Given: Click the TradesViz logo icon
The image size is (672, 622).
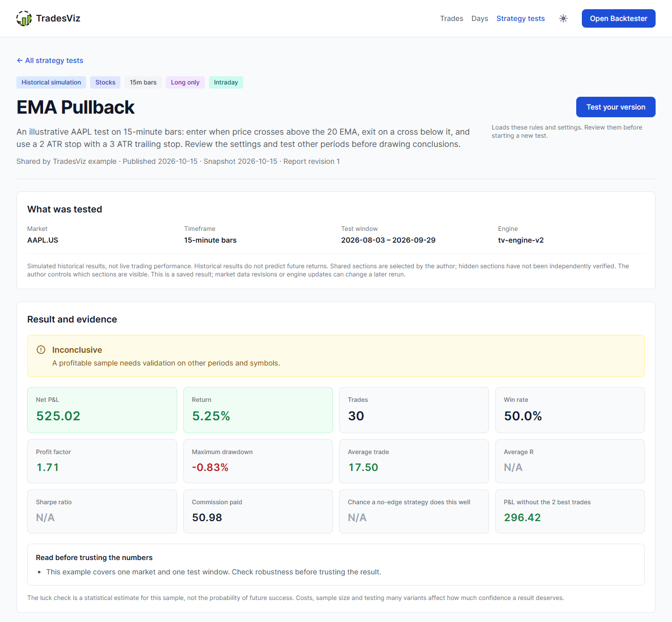Looking at the screenshot, I should tap(24, 18).
